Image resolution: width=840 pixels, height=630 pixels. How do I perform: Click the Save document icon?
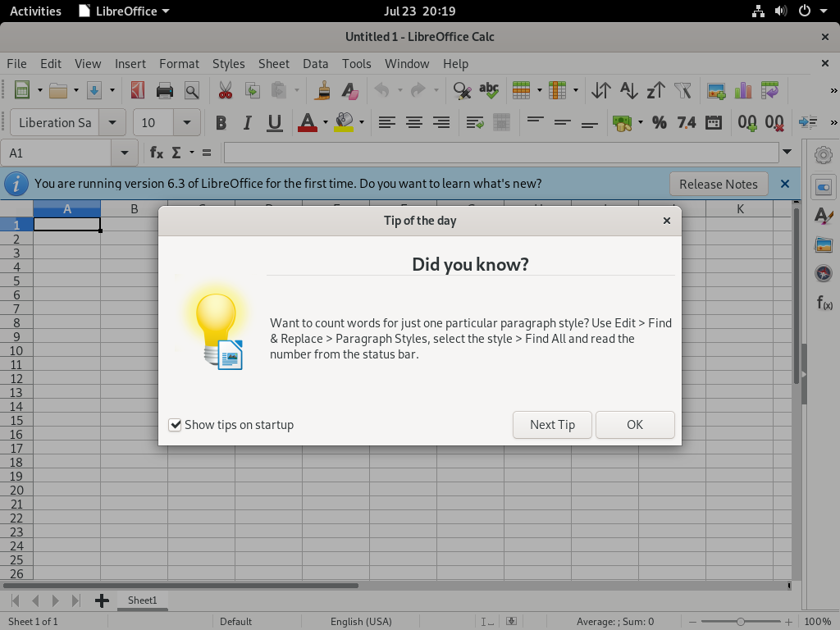pyautogui.click(x=94, y=90)
